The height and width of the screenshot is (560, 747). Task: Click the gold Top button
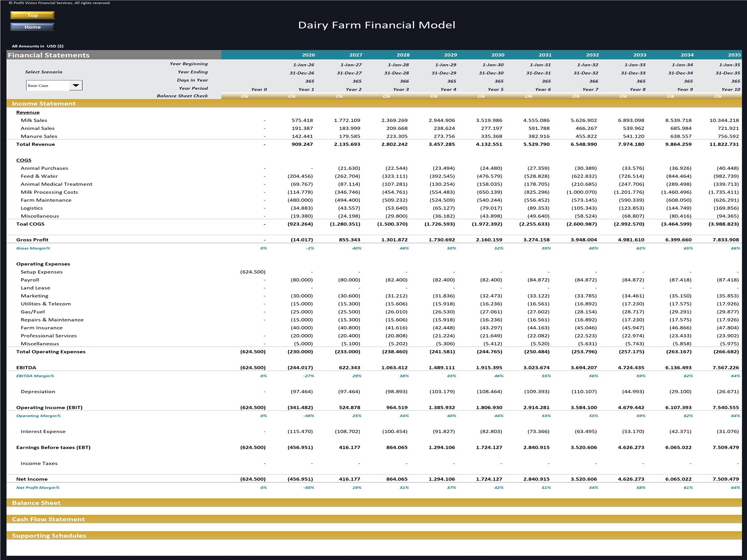[32, 15]
